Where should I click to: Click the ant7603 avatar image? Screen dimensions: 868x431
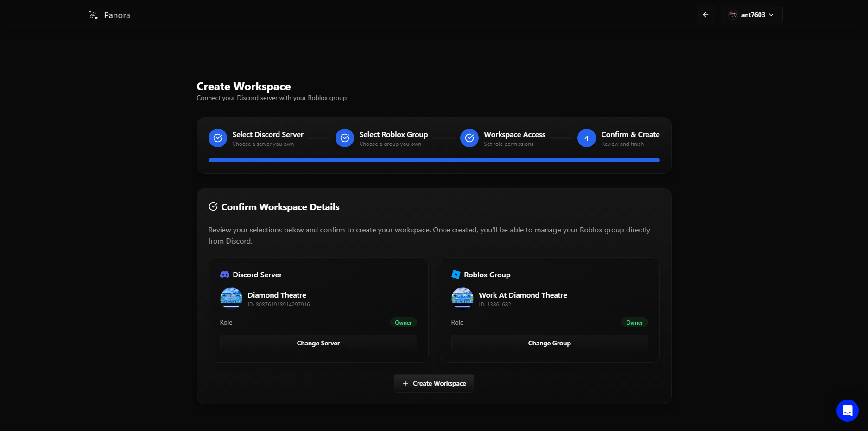(x=733, y=15)
